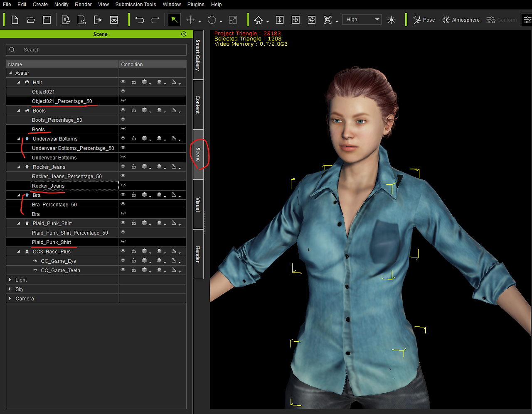Toggle the lock icon on Boots row
The image size is (532, 414).
(x=134, y=110)
